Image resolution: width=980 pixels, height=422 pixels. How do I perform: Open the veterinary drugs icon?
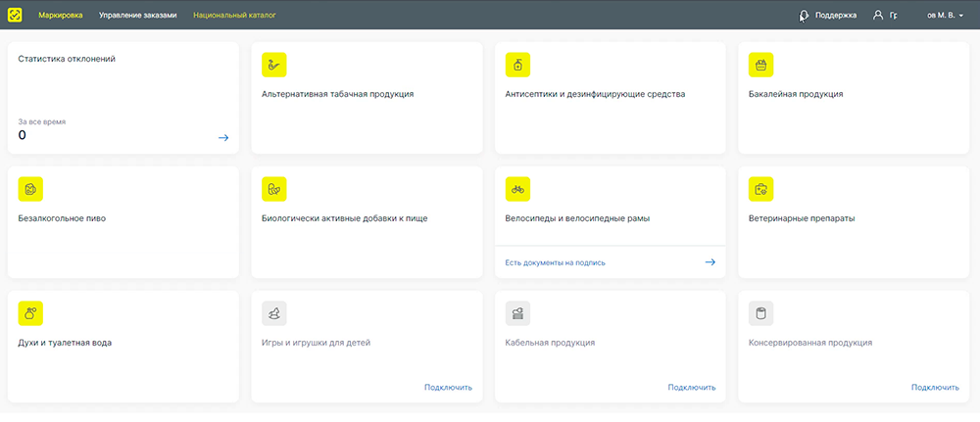760,189
